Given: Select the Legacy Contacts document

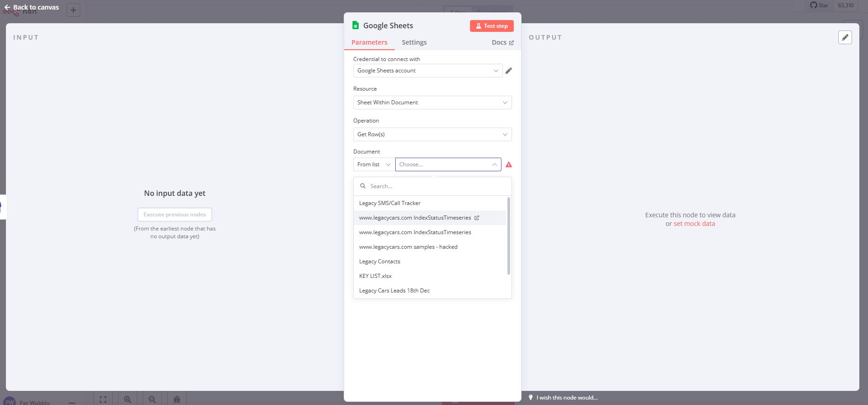Looking at the screenshot, I should [x=430, y=261].
